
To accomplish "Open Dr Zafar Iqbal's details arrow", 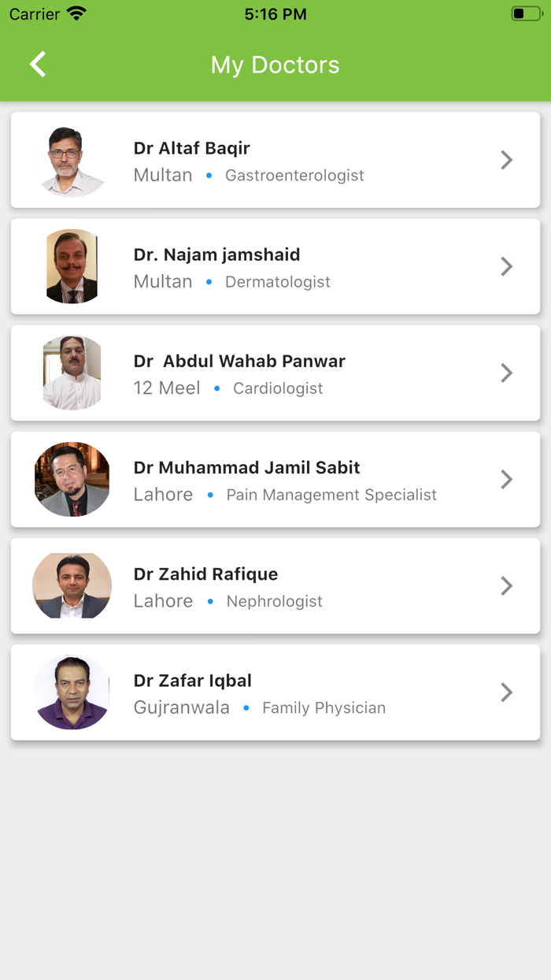I will click(x=507, y=692).
